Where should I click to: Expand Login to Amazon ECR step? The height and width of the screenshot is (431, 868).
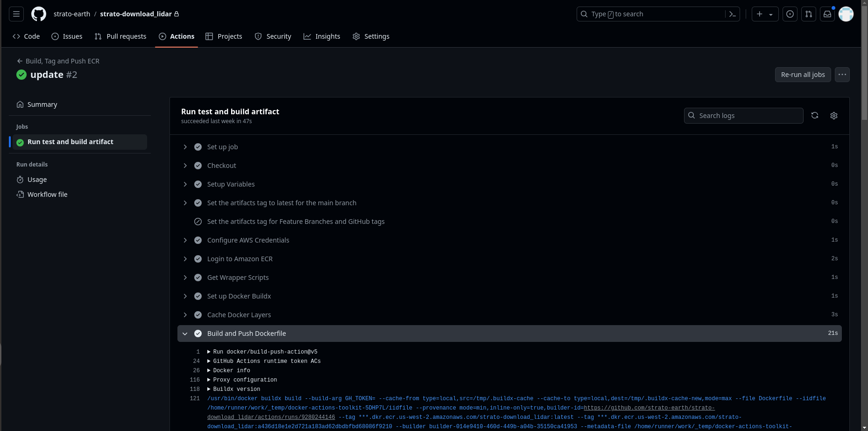(x=509, y=259)
